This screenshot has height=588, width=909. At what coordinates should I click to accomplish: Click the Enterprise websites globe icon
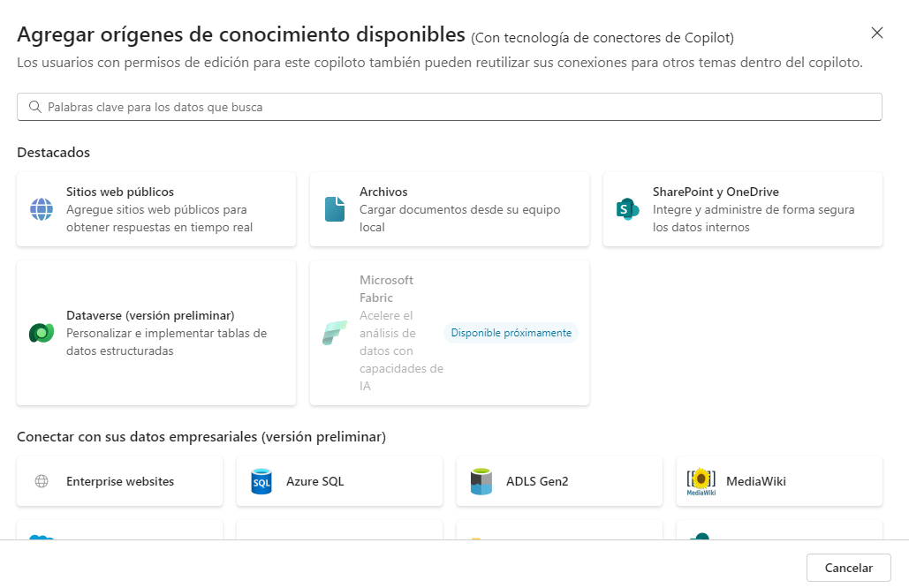click(x=42, y=481)
